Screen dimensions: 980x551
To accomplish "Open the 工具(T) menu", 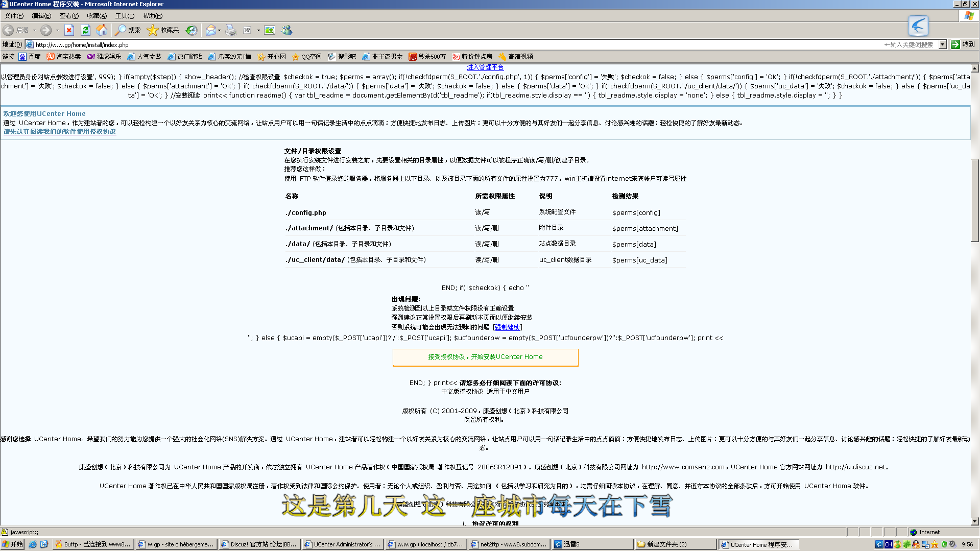I will coord(125,16).
